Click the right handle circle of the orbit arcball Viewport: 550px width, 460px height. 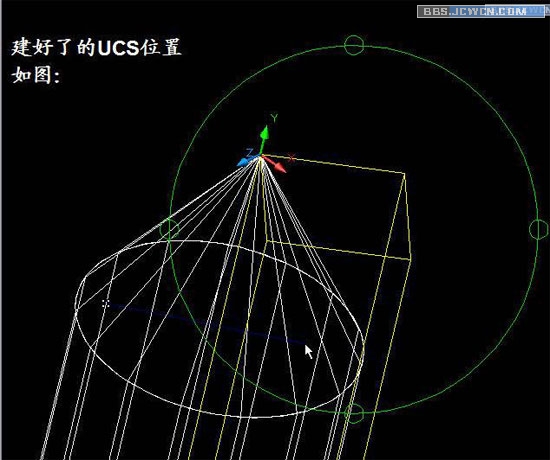click(538, 229)
